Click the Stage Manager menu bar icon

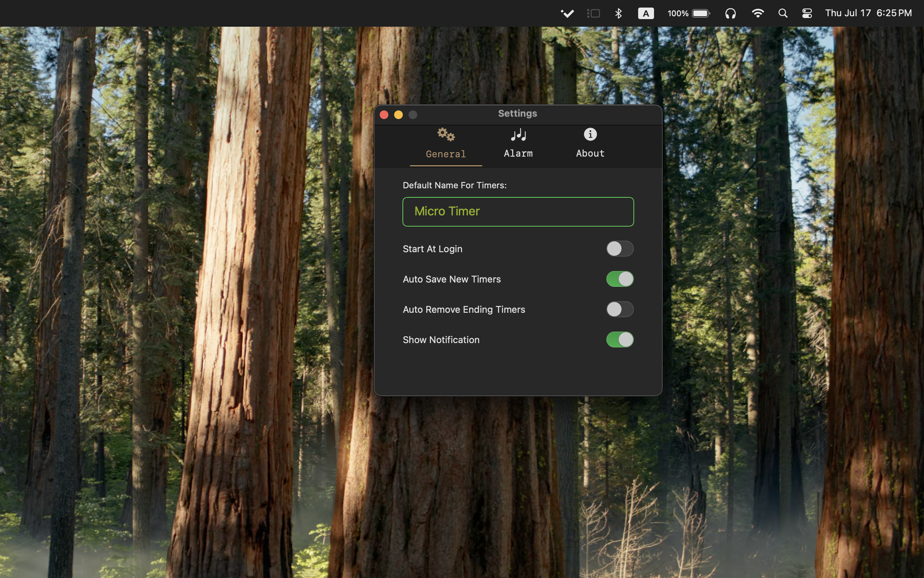click(x=593, y=13)
